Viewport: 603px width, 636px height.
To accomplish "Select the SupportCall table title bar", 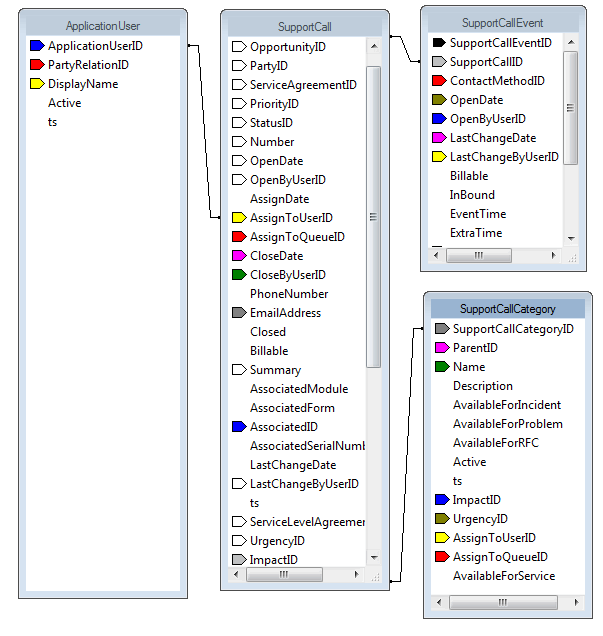I will (304, 27).
